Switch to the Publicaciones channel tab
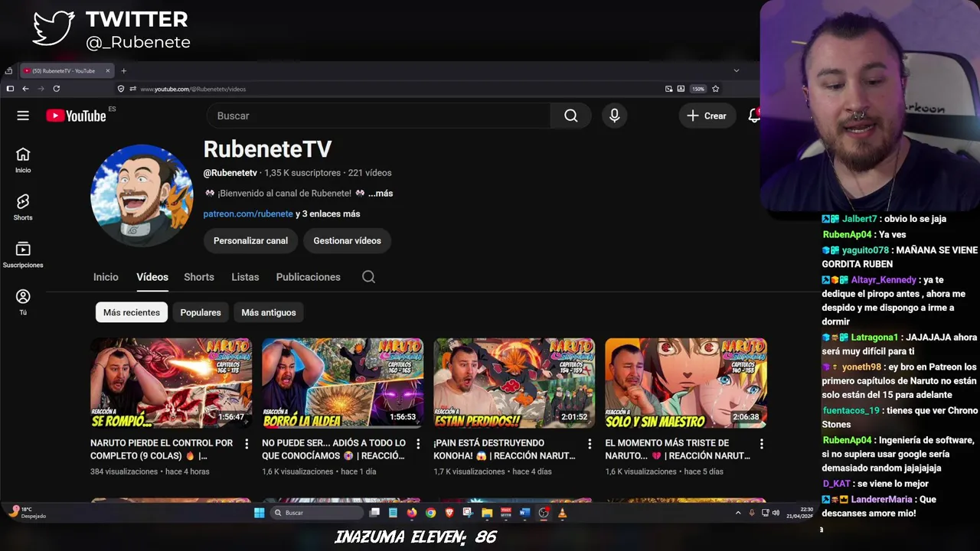Image resolution: width=980 pixels, height=551 pixels. (x=308, y=277)
